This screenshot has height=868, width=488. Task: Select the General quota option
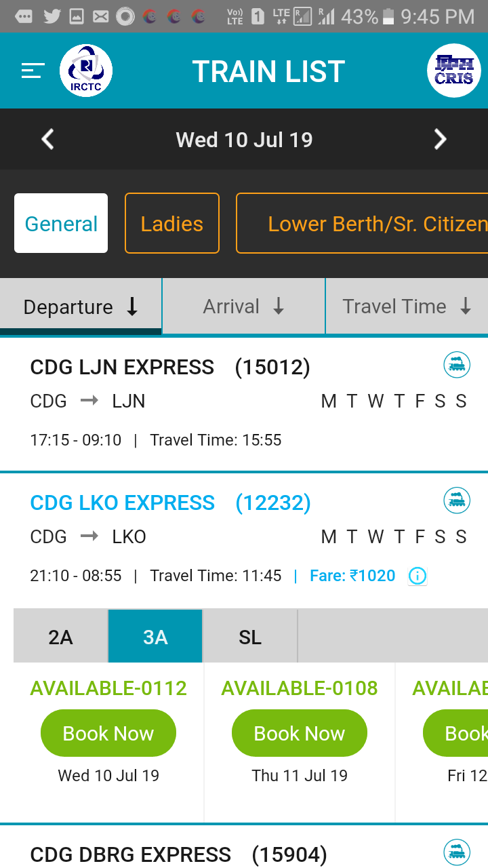tap(61, 223)
